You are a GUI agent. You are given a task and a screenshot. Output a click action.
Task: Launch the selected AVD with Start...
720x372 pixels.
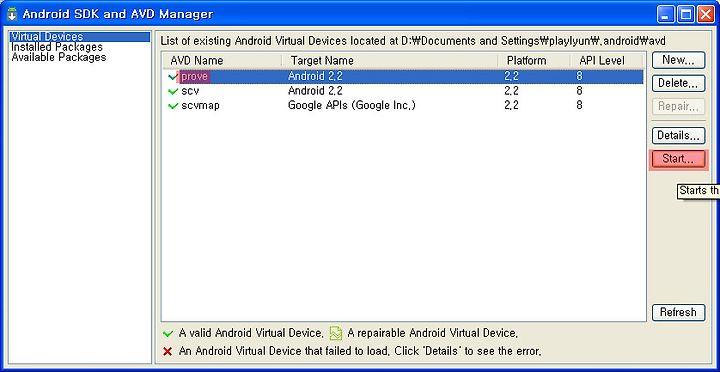point(678,159)
